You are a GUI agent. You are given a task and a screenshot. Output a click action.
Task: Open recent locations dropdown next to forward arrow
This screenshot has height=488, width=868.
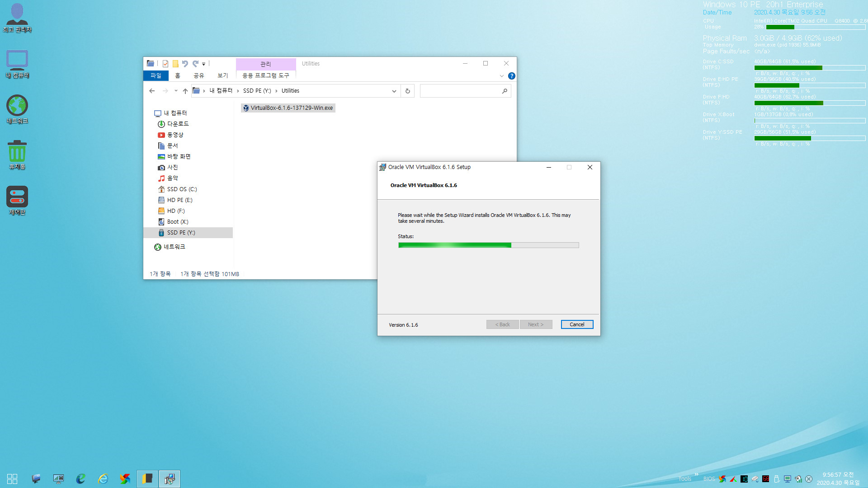pyautogui.click(x=176, y=91)
